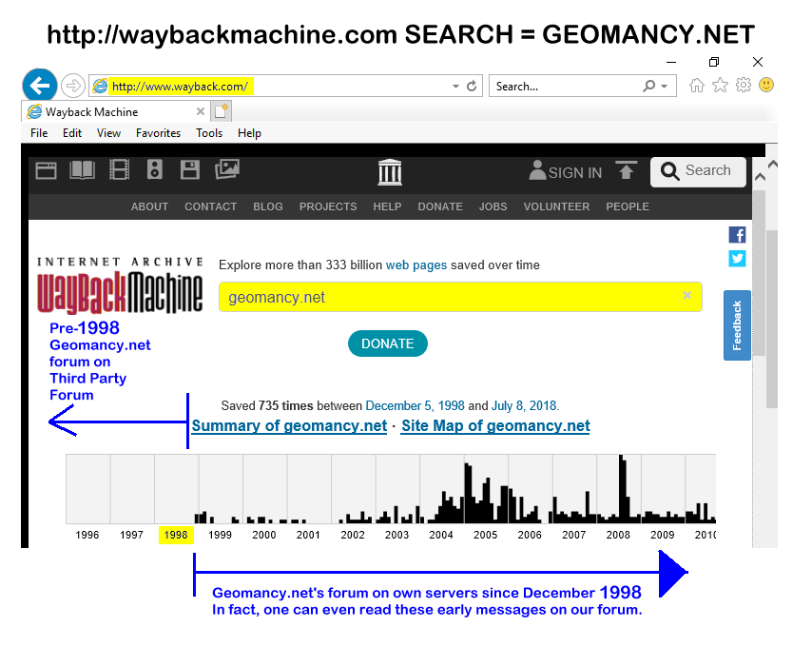Open the VOLUNTEER link
Viewport: 812px width, 647px height.
pyautogui.click(x=556, y=206)
